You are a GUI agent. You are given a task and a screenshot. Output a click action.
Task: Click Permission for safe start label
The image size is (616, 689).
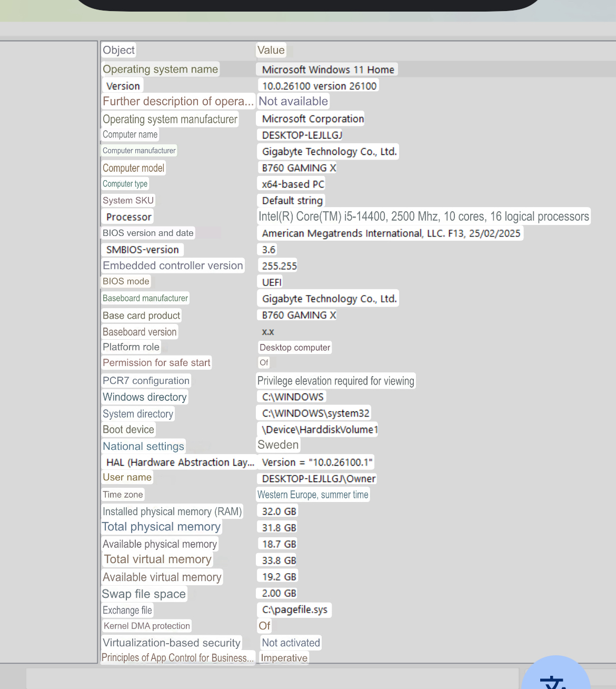click(156, 362)
